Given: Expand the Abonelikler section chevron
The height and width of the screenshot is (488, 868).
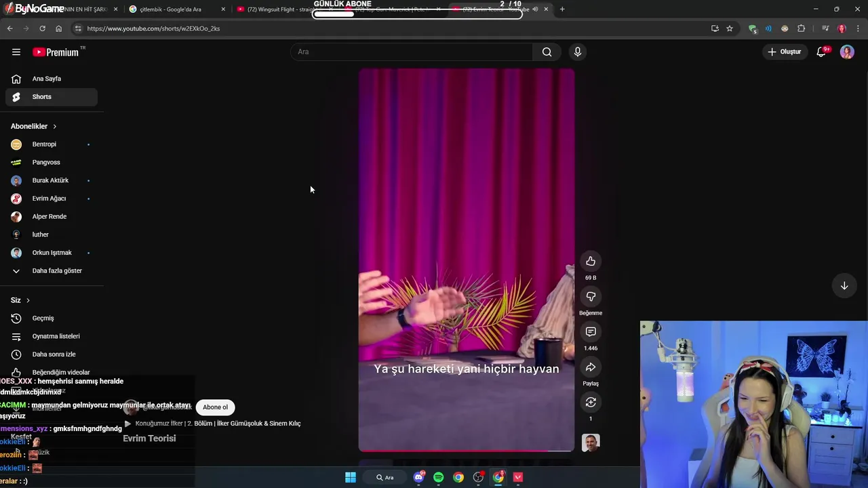Looking at the screenshot, I should click(x=55, y=127).
